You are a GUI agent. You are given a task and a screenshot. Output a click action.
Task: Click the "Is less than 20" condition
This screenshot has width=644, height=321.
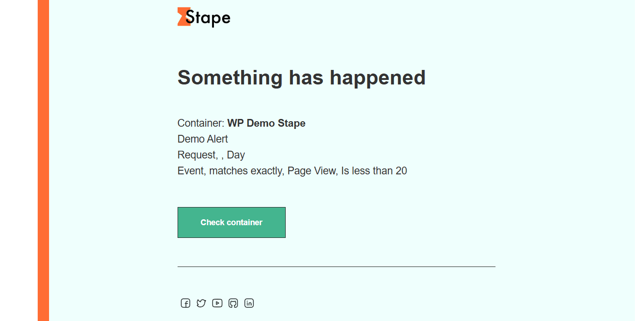[x=374, y=171]
